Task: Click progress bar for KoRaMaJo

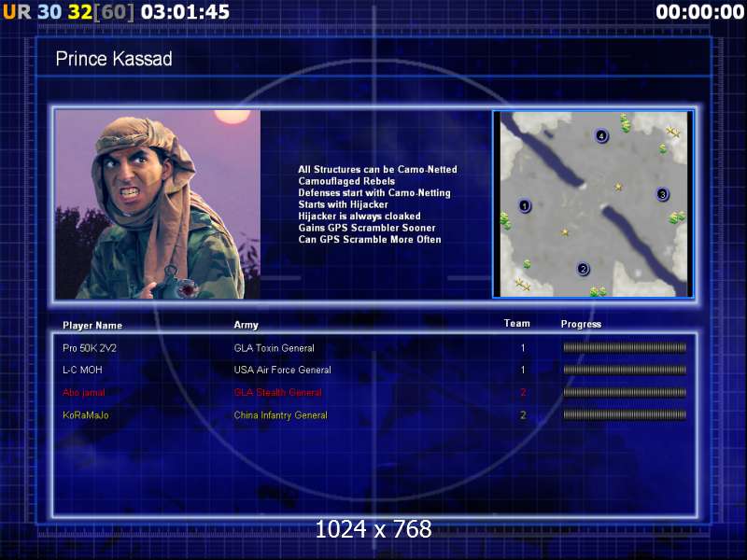Action: click(x=625, y=414)
